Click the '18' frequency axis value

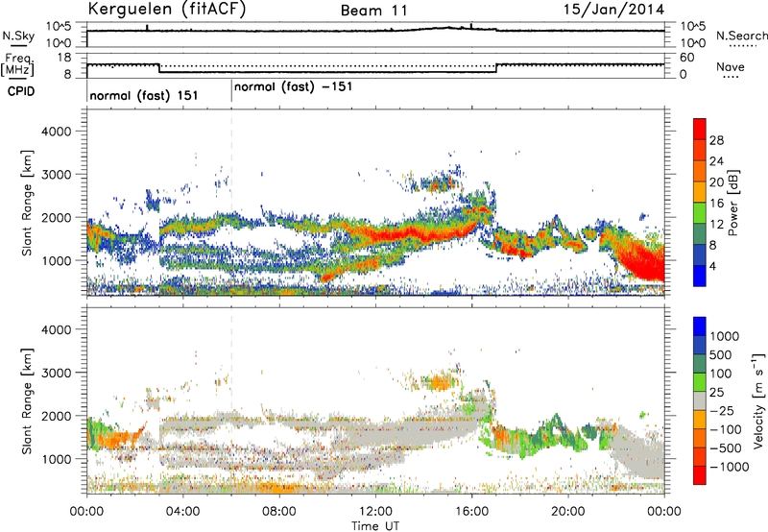(x=64, y=57)
